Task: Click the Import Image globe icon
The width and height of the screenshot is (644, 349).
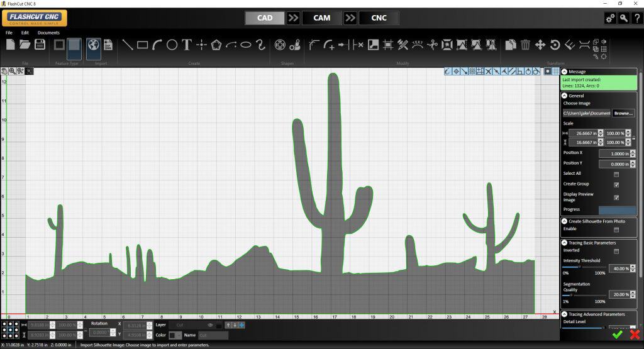Action: pos(92,45)
